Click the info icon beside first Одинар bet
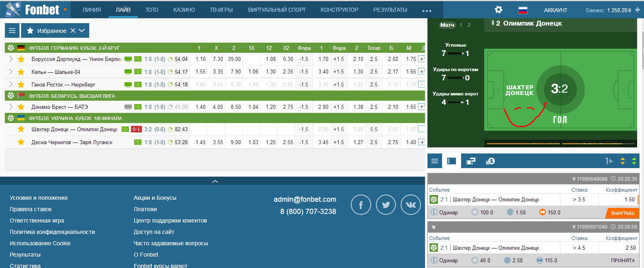The height and width of the screenshot is (268, 644). pos(434,212)
